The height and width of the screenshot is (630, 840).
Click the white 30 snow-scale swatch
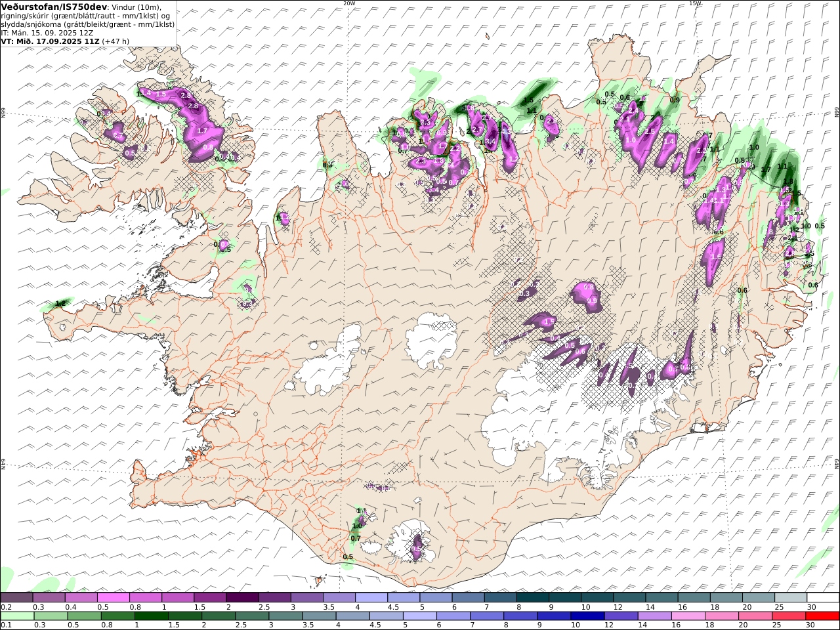pyautogui.click(x=822, y=598)
